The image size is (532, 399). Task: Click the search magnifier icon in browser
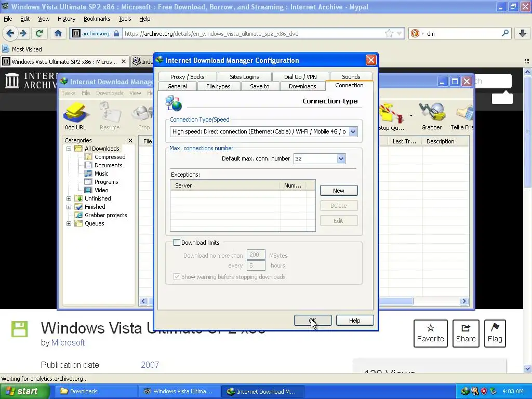[505, 33]
